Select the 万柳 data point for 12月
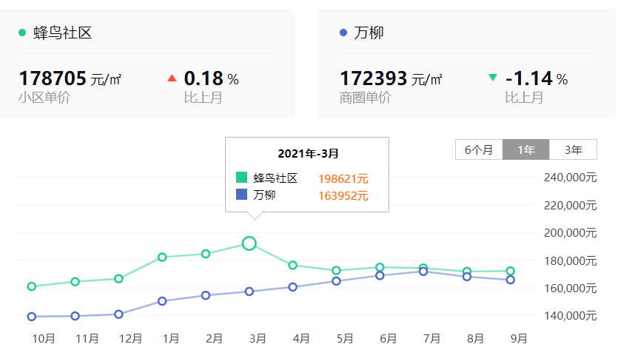Viewport: 632px width, 364px height. pyautogui.click(x=118, y=314)
